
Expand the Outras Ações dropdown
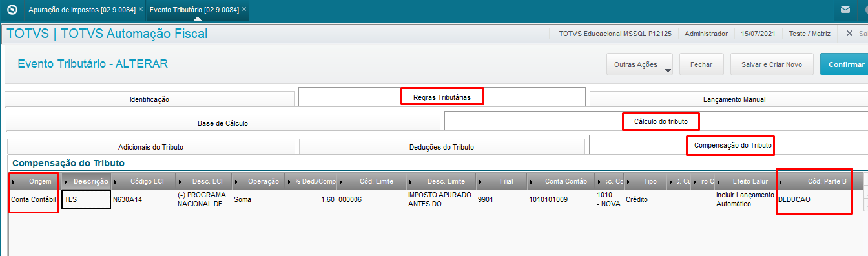639,64
